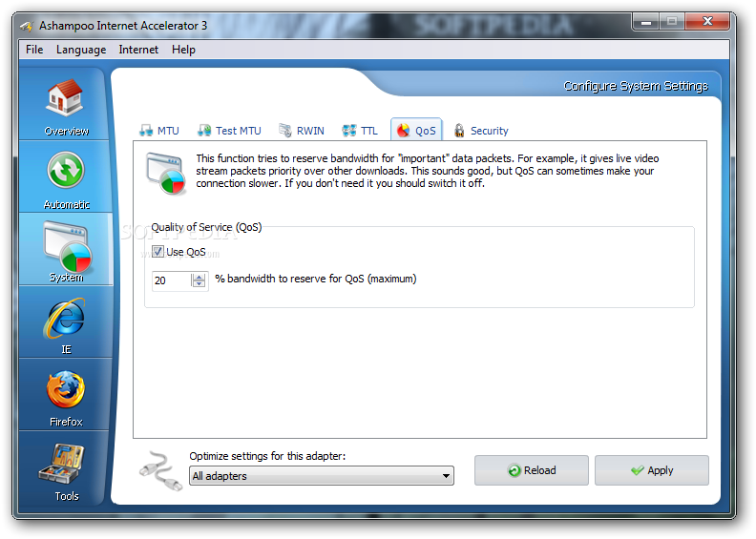Switch to the MTU tab
756x539 pixels.
click(158, 131)
